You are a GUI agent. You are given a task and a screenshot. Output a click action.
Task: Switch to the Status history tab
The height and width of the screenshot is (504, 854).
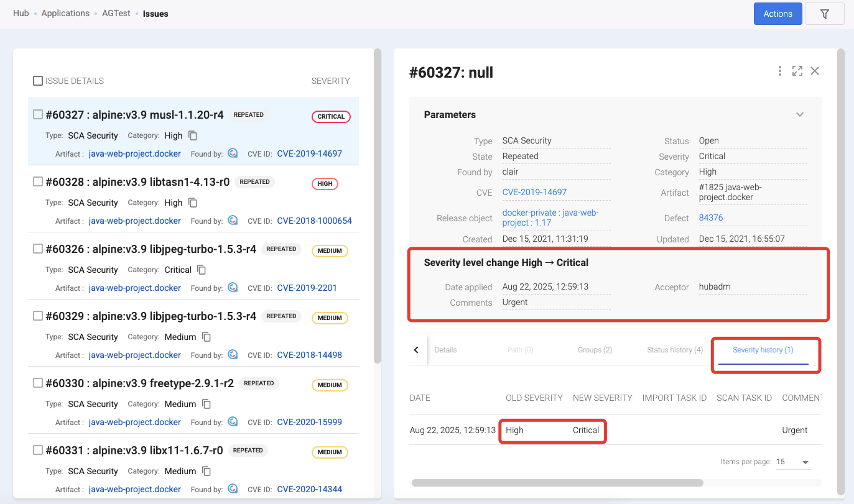(x=674, y=350)
